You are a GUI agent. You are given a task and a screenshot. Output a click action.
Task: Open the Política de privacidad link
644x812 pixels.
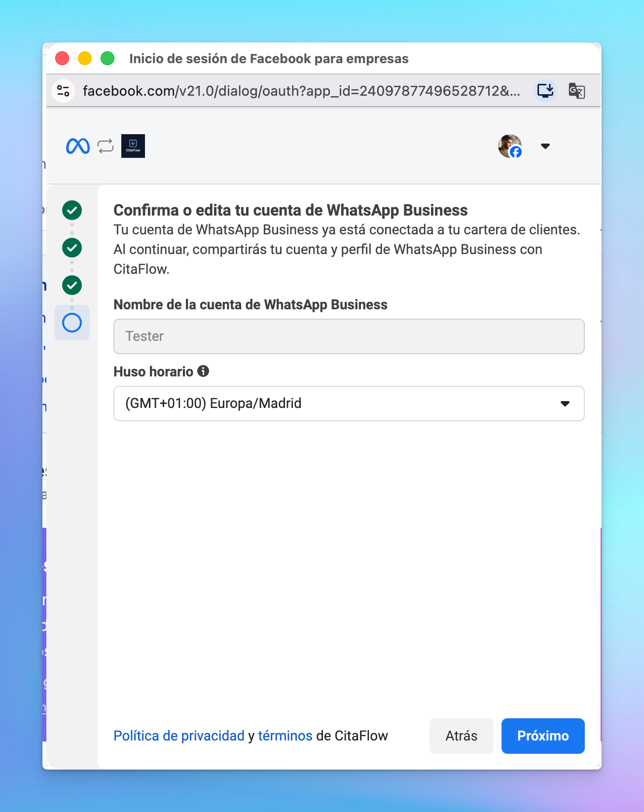click(179, 736)
